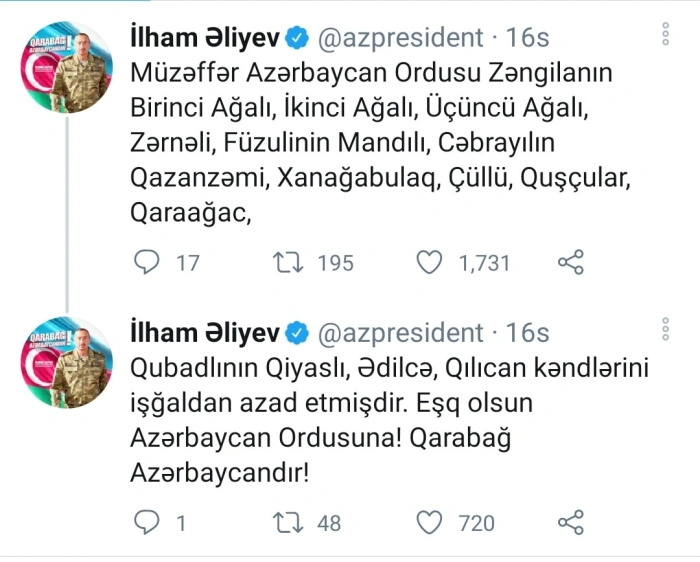The width and height of the screenshot is (700, 562).
Task: Click @azpresident handle on second tweet
Action: [x=400, y=331]
